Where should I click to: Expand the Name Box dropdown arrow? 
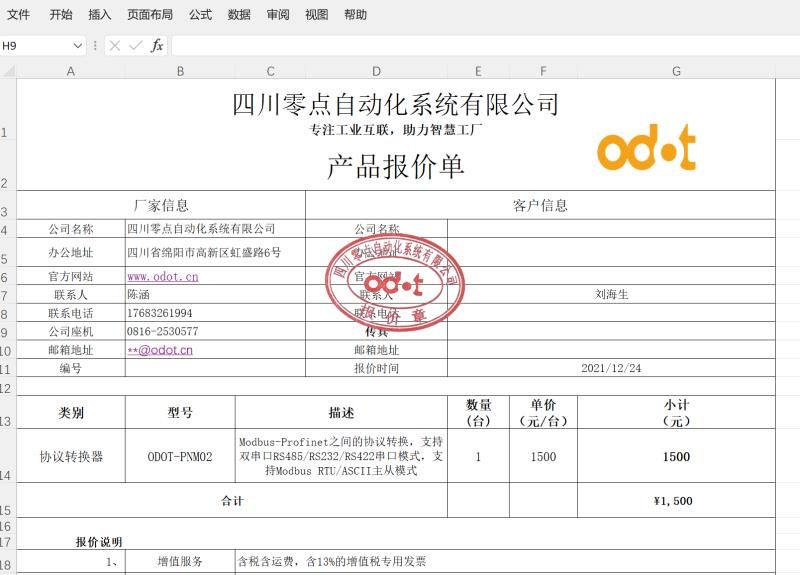pyautogui.click(x=78, y=46)
